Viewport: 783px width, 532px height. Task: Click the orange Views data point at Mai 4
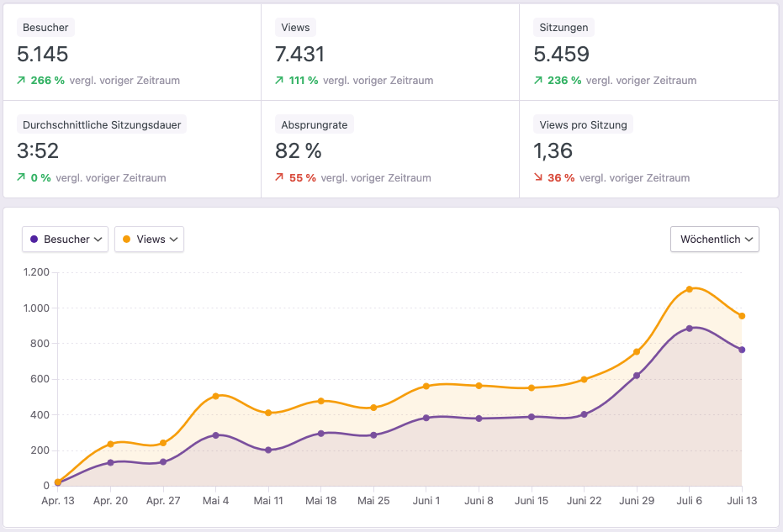tap(216, 396)
